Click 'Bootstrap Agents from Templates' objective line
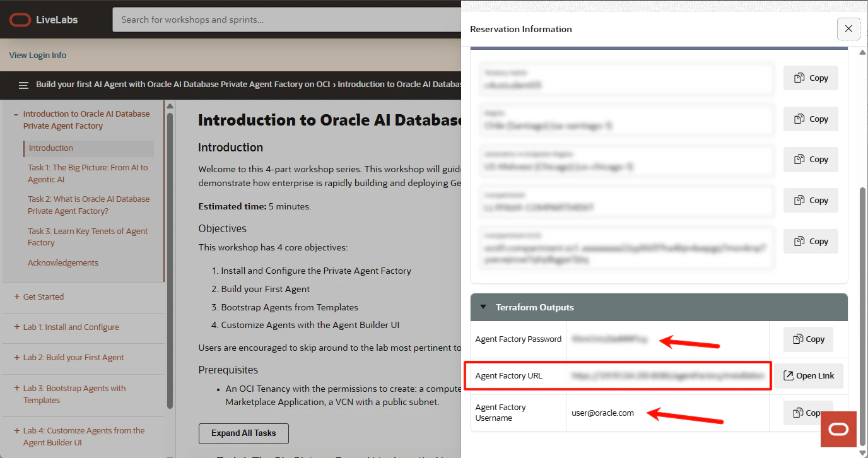The image size is (868, 458). [290, 307]
